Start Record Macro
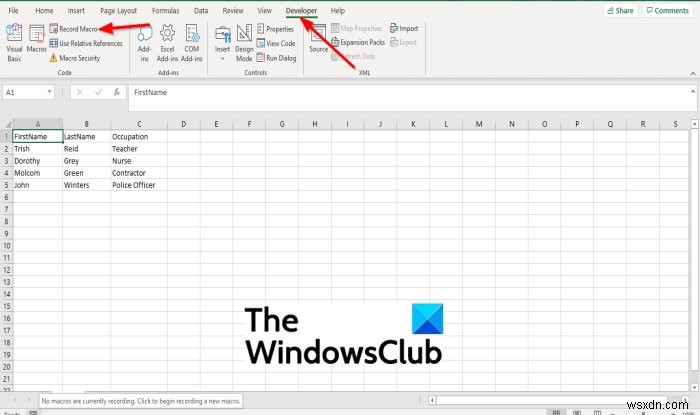Viewport: 700px width, 415px height. point(74,29)
